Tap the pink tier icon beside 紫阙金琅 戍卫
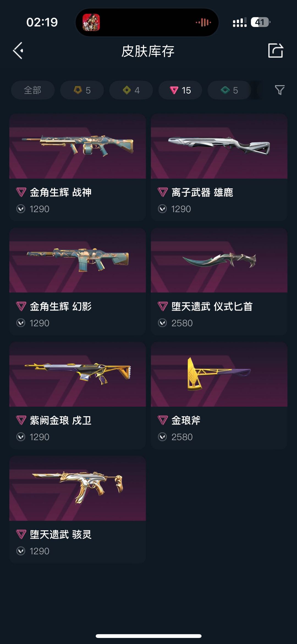This screenshot has height=644, width=297. click(x=21, y=420)
